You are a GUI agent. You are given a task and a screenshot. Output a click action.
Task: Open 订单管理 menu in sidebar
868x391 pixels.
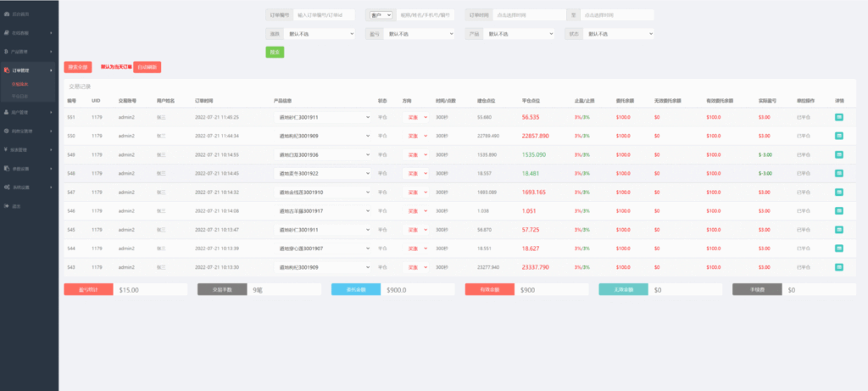[29, 70]
